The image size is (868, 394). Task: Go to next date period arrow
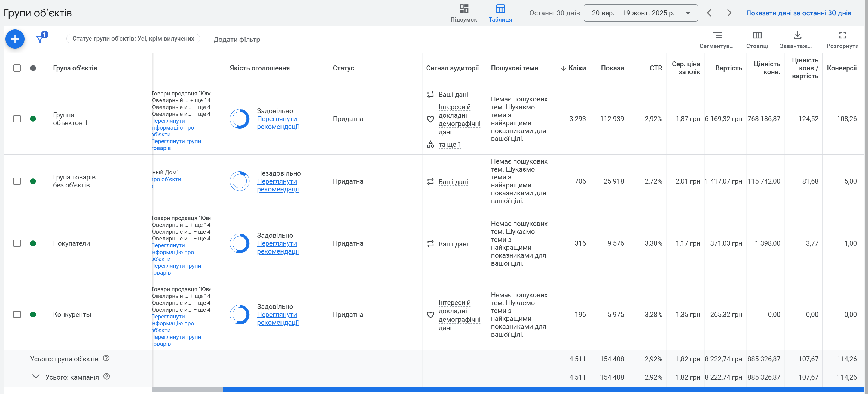click(x=729, y=13)
